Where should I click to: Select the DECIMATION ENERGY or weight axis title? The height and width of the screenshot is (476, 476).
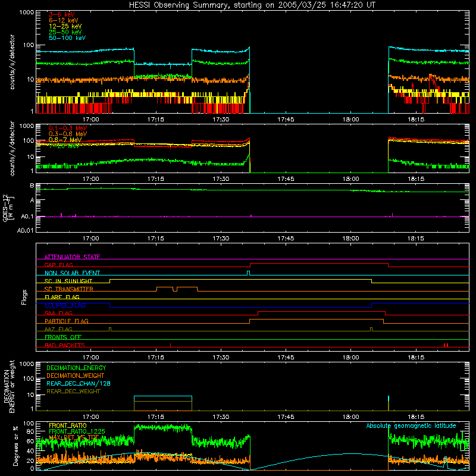(x=9, y=386)
